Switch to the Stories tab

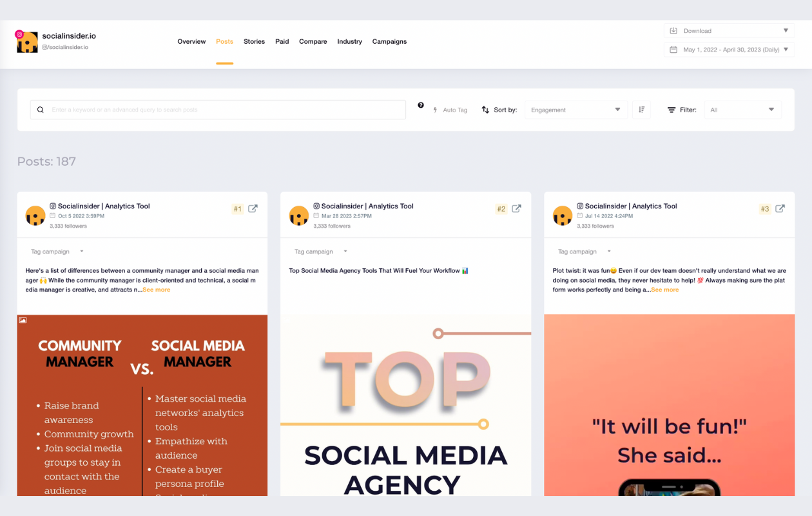[x=254, y=41]
